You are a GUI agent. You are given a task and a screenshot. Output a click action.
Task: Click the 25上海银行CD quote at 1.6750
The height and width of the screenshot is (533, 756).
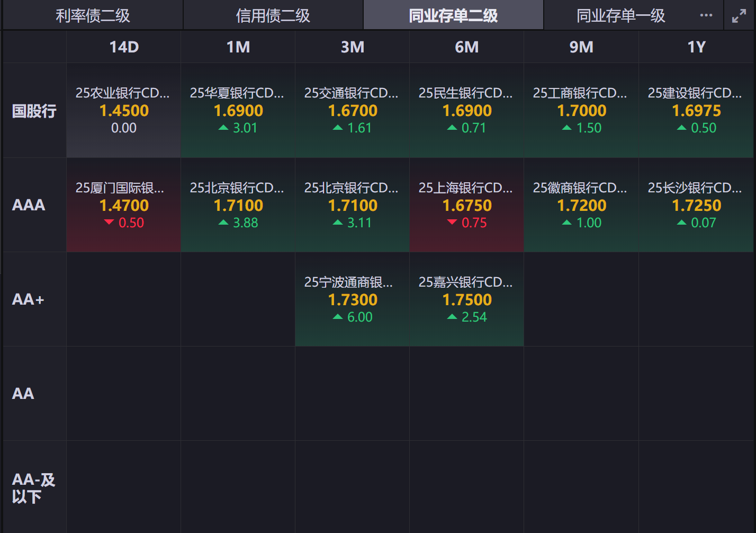pos(466,205)
